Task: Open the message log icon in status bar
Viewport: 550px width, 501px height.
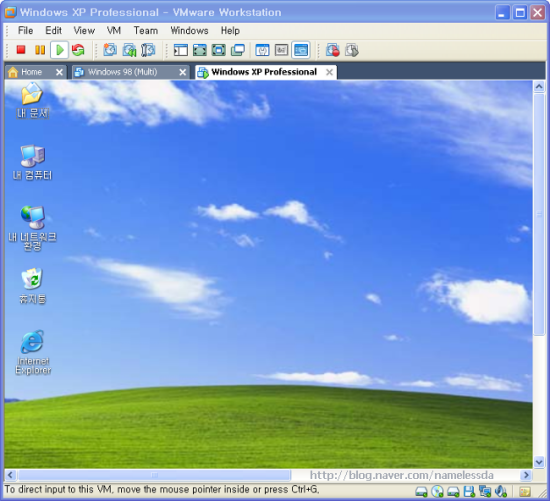Action: (x=525, y=492)
